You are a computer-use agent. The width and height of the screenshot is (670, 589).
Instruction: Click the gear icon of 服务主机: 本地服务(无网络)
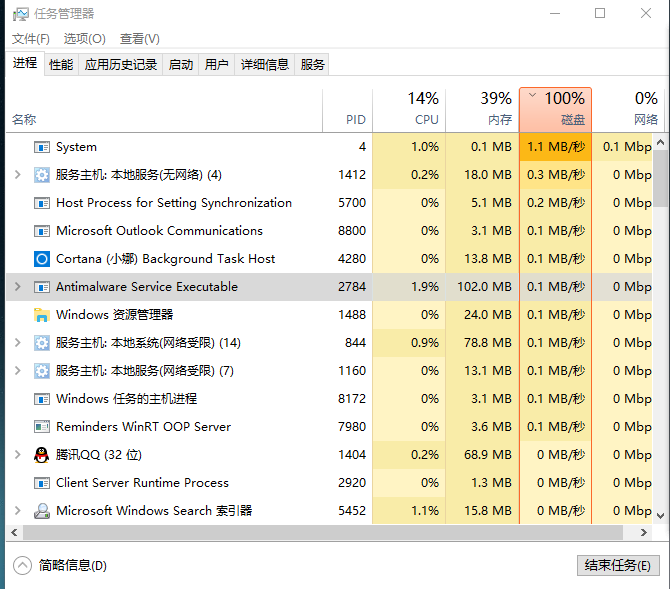41,175
